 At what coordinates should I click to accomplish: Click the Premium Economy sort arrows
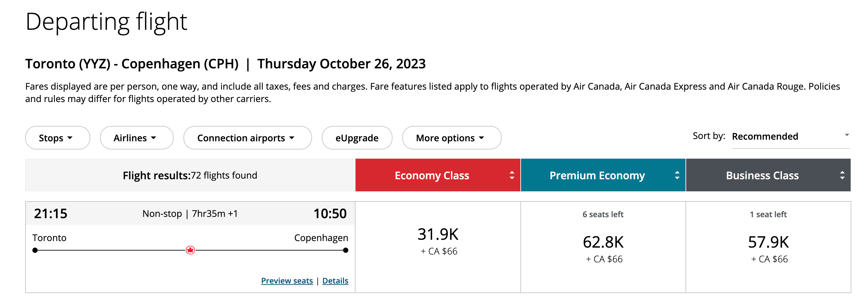677,175
